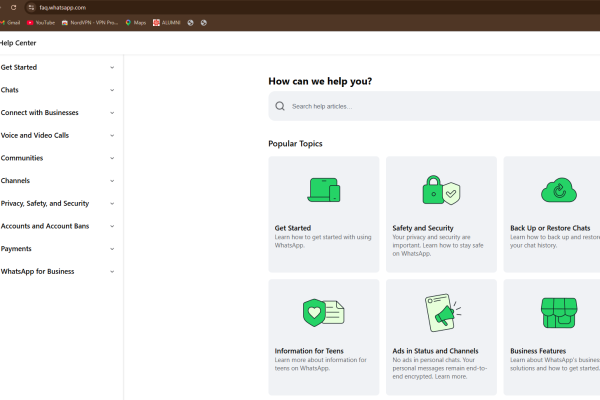Open Connect with Businesses sidebar section
This screenshot has height=400, width=600.
click(39, 113)
